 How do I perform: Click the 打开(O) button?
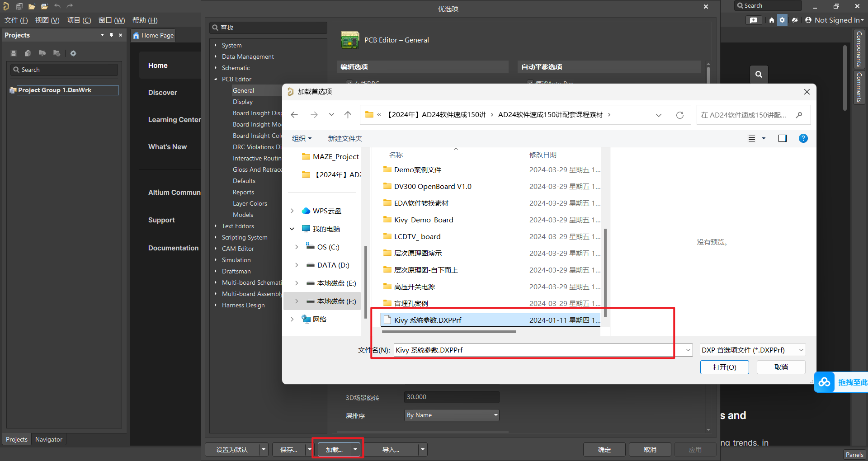[x=725, y=367]
